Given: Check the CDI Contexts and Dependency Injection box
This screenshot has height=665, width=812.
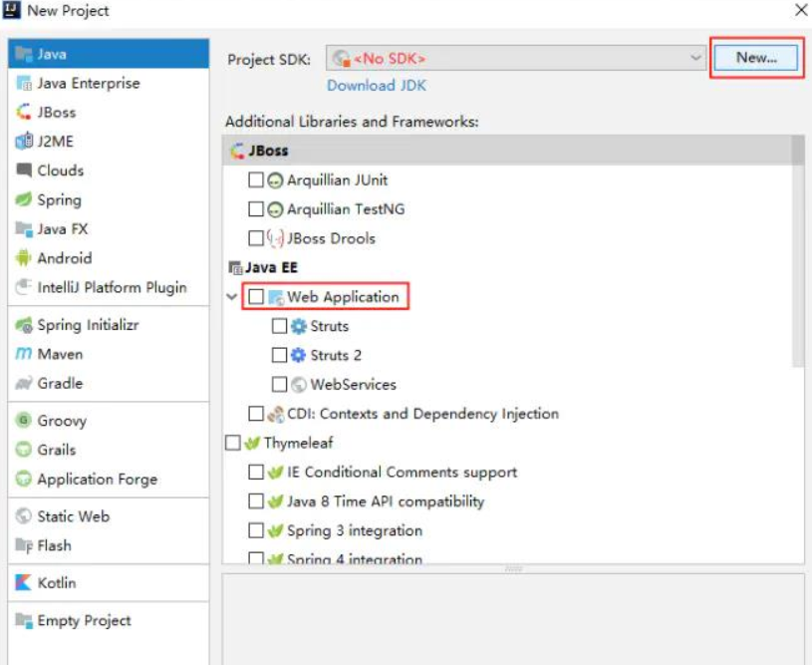Looking at the screenshot, I should (256, 414).
